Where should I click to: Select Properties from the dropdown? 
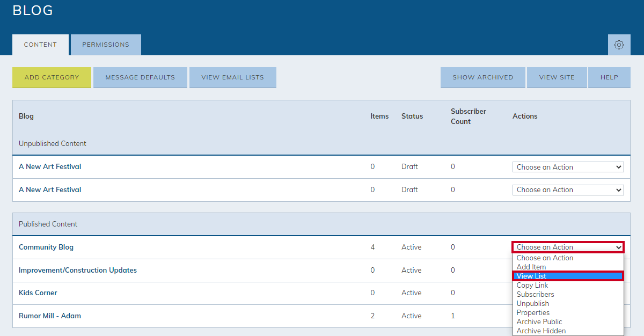[x=568, y=312]
